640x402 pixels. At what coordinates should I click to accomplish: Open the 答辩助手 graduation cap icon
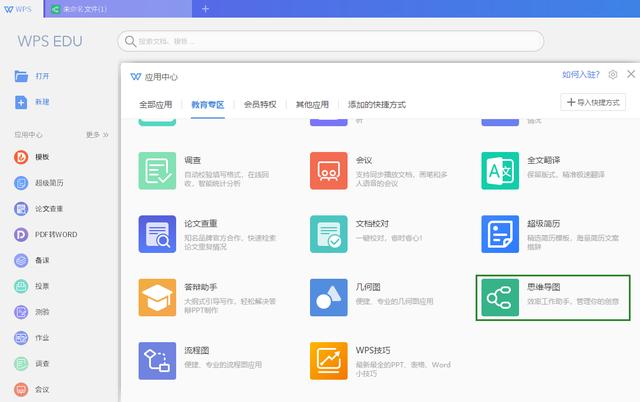157,298
